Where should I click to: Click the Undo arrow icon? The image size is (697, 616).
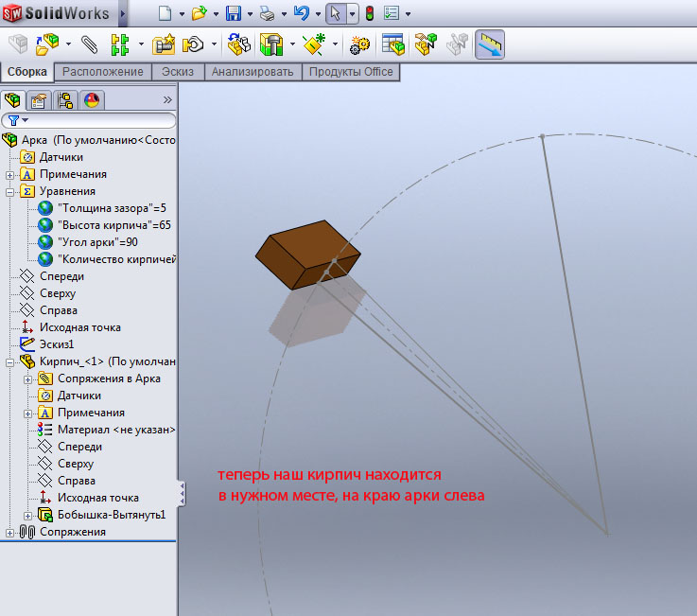coord(302,13)
